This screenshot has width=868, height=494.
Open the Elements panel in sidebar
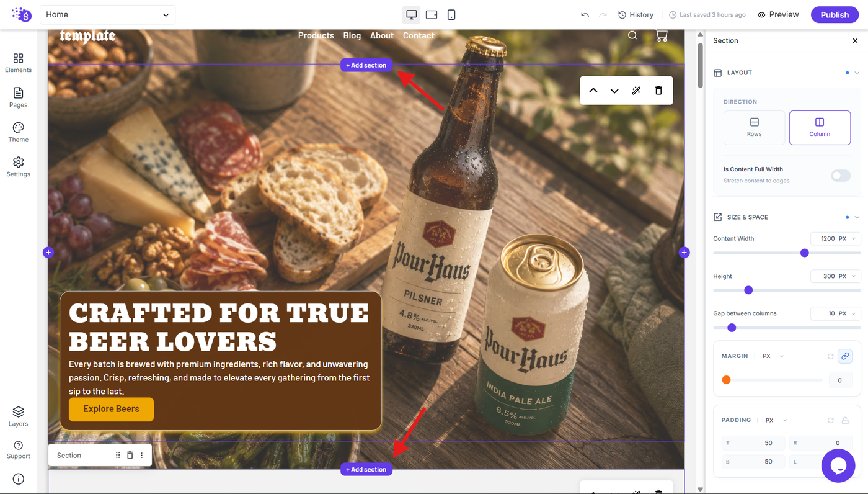click(x=18, y=63)
